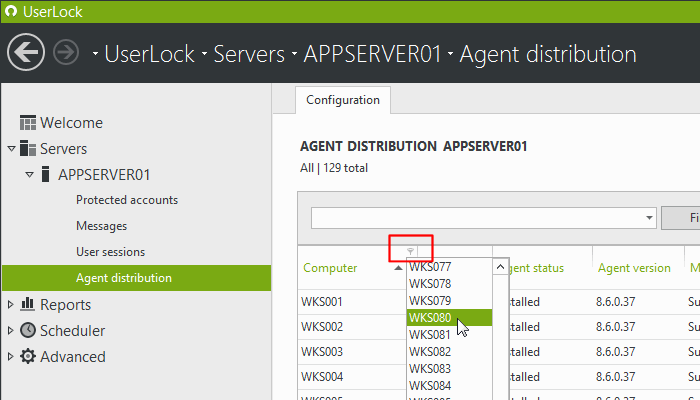
Task: Click the back navigation arrow
Action: (26, 52)
